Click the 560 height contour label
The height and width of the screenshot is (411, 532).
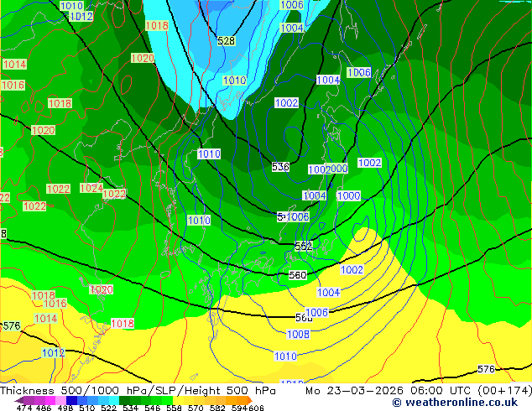coord(298,275)
